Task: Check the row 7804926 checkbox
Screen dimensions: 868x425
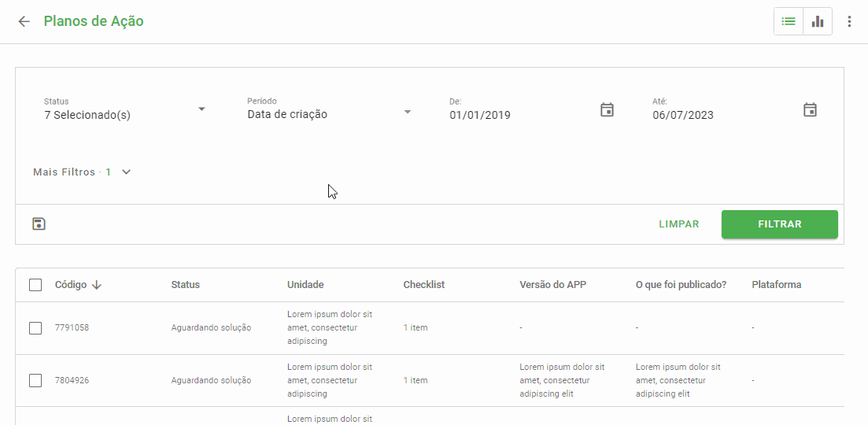Action: pyautogui.click(x=35, y=380)
